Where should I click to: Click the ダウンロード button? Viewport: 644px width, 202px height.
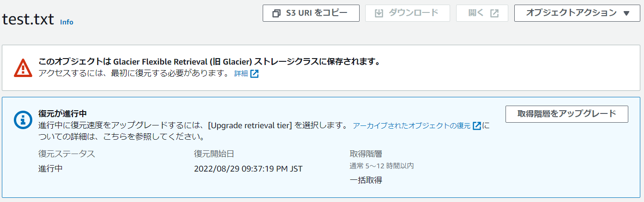coord(408,13)
